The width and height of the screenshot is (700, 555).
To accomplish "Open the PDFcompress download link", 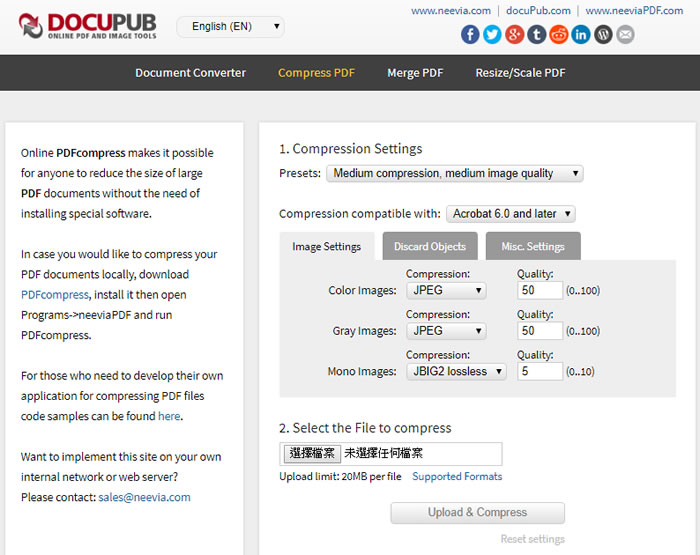I will click(x=55, y=295).
